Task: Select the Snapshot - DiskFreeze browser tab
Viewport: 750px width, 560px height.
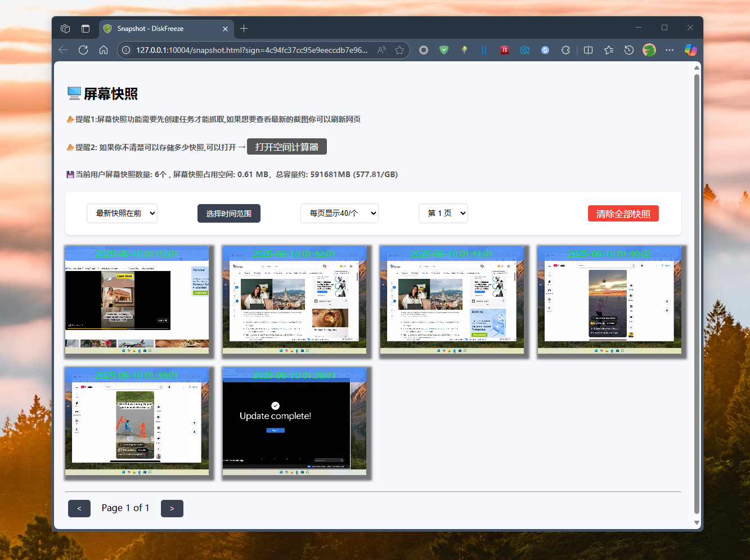Action: (163, 29)
